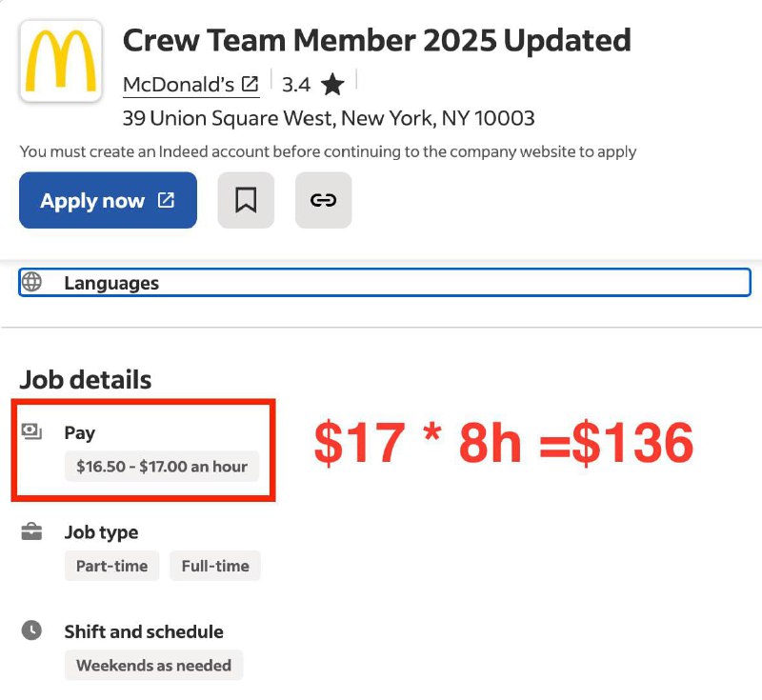Image resolution: width=762 pixels, height=700 pixels.
Task: Copy job link with chain icon
Action: pos(324,200)
